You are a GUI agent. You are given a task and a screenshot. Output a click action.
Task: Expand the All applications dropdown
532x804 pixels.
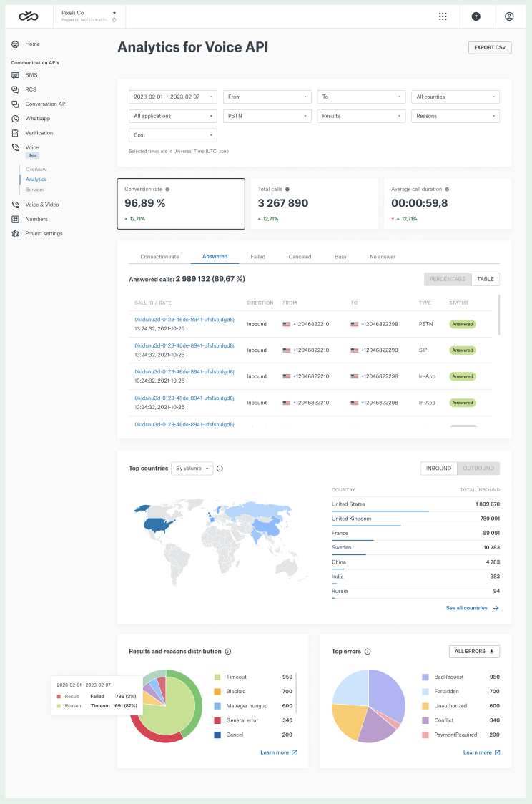(x=172, y=116)
